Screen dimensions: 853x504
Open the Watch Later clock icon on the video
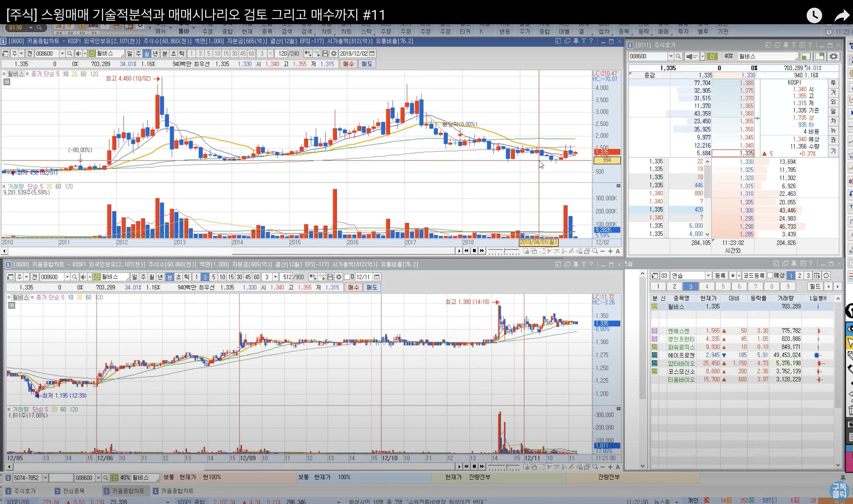[814, 15]
